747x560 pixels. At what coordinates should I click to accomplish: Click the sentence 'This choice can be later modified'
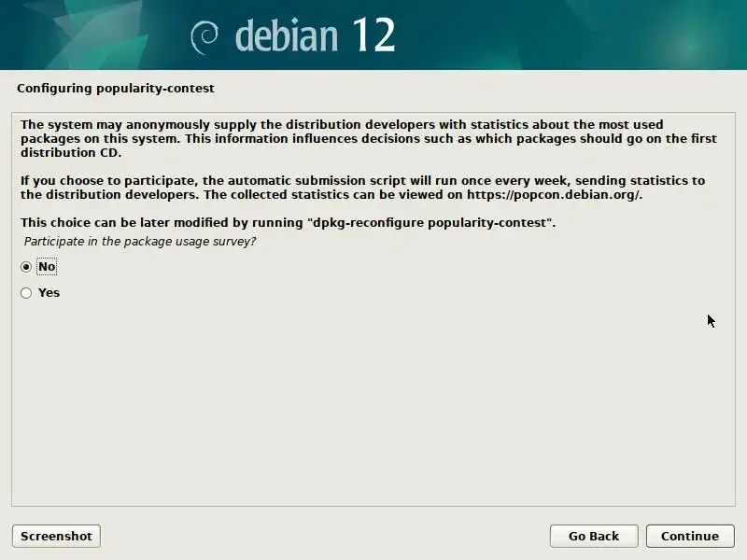[x=288, y=223]
